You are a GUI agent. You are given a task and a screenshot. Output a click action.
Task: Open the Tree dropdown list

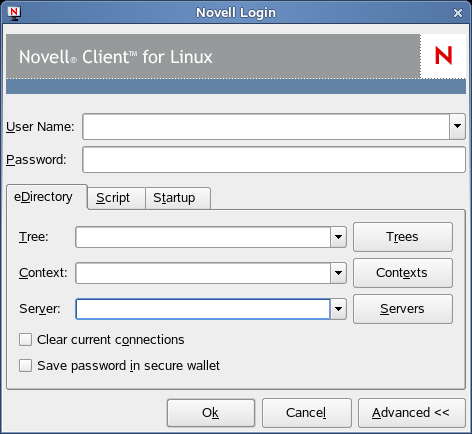(x=338, y=237)
